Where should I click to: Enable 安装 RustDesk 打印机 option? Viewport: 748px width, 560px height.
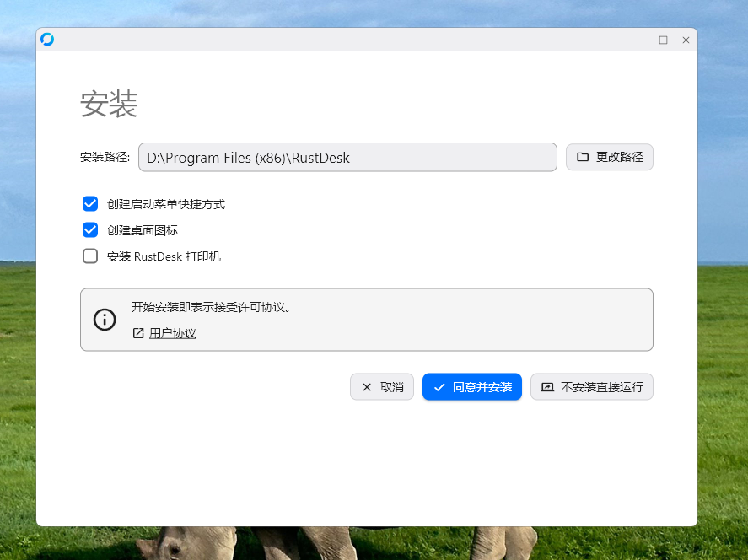click(90, 256)
